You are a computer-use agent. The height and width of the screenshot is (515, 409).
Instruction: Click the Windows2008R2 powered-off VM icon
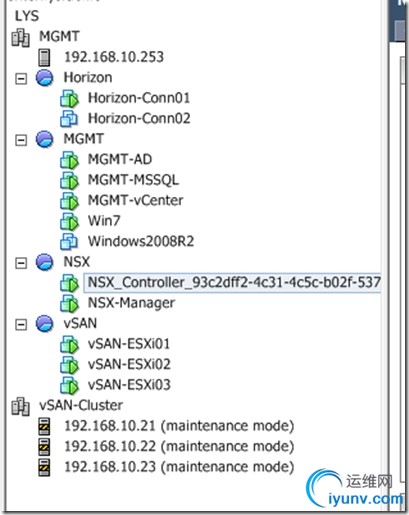[69, 242]
